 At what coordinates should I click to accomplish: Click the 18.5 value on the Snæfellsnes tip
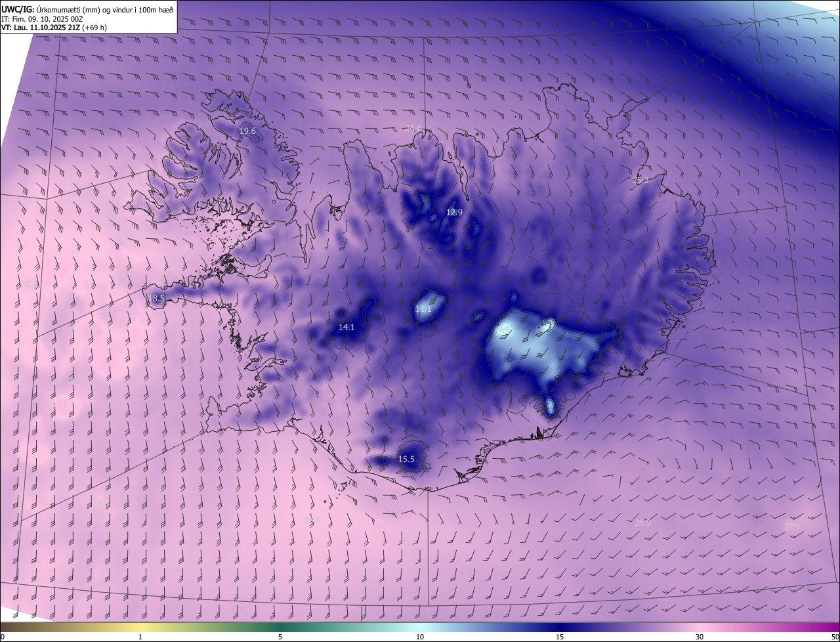tap(156, 298)
